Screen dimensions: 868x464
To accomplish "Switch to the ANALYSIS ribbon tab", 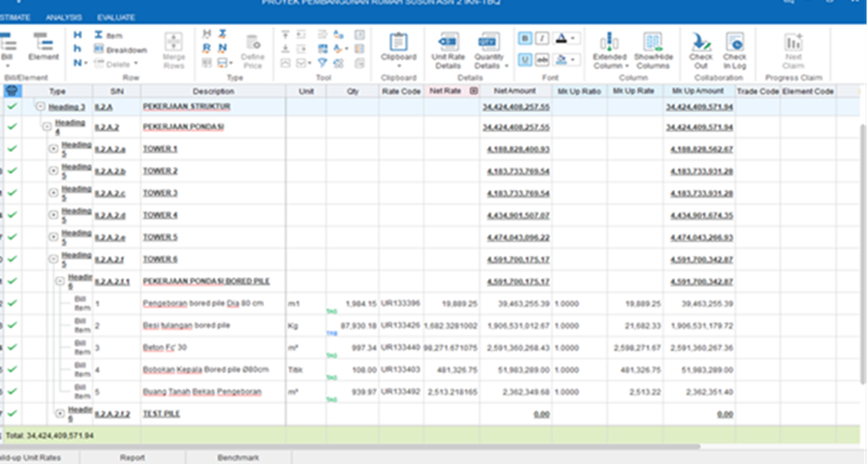I will [x=63, y=18].
